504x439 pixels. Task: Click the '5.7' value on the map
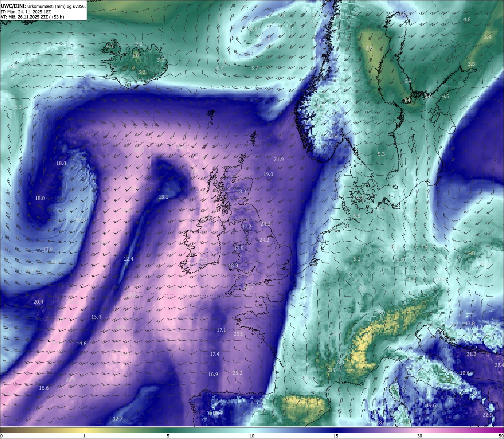(x=255, y=68)
